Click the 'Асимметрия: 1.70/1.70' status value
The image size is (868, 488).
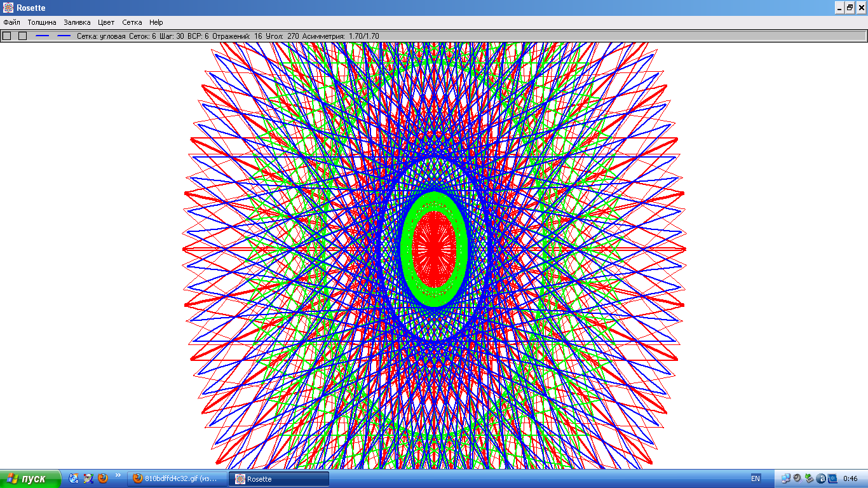341,36
